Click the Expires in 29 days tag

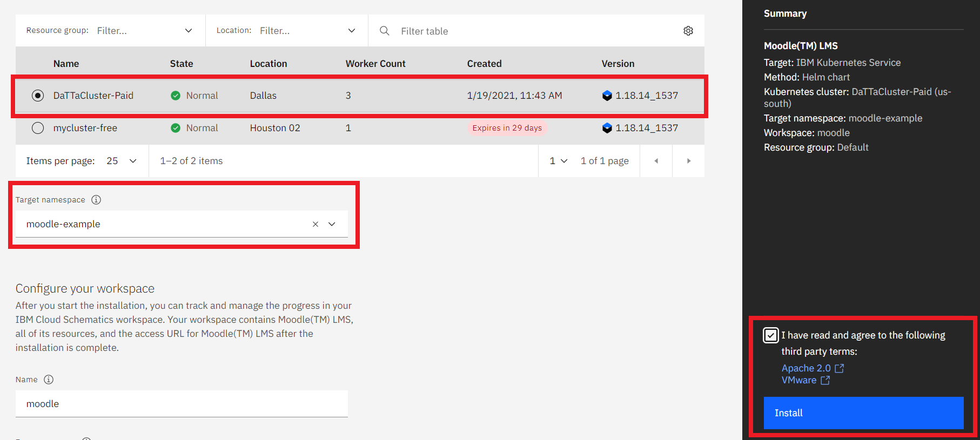tap(507, 128)
